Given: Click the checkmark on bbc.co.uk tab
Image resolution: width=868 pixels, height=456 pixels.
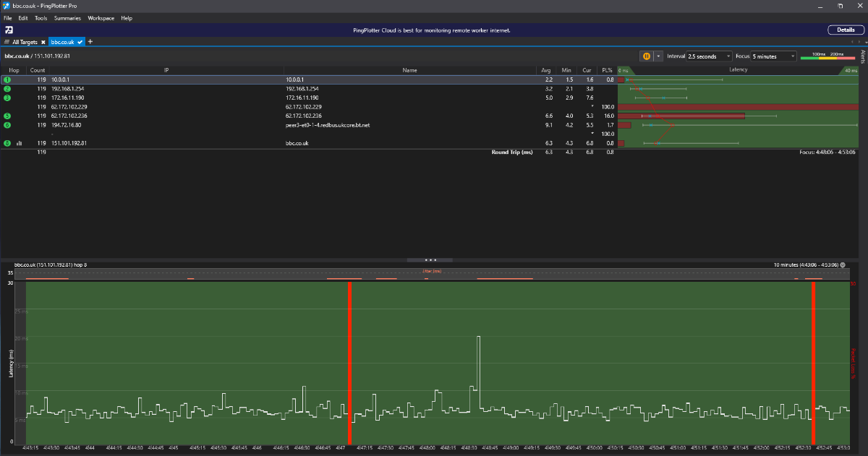Looking at the screenshot, I should click(x=80, y=42).
